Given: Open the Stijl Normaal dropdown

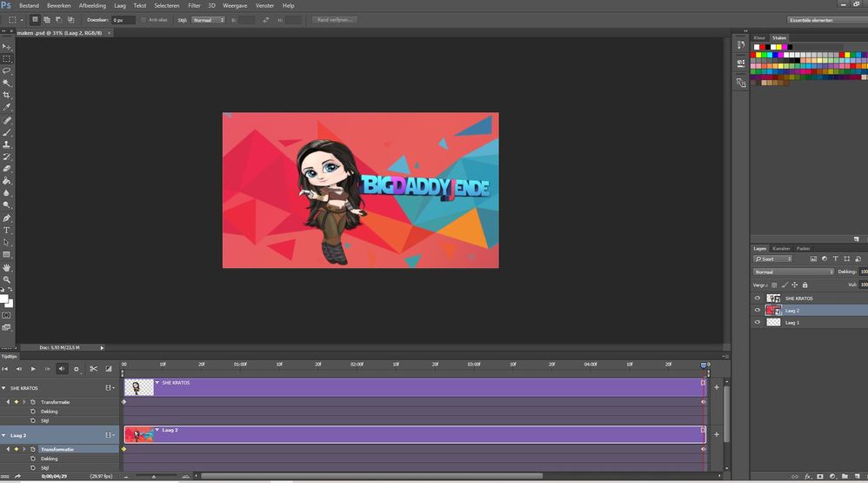Looking at the screenshot, I should [208, 20].
